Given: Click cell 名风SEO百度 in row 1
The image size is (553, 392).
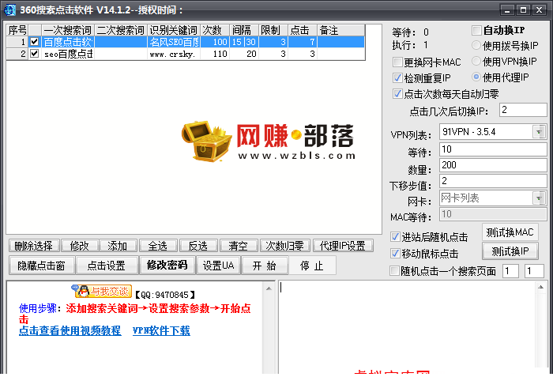Looking at the screenshot, I should 174,42.
